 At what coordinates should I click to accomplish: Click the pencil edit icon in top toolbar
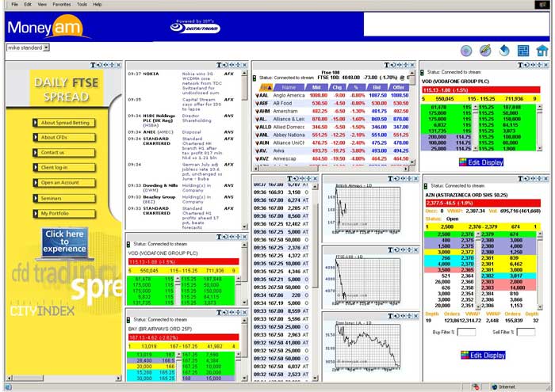[x=485, y=51]
